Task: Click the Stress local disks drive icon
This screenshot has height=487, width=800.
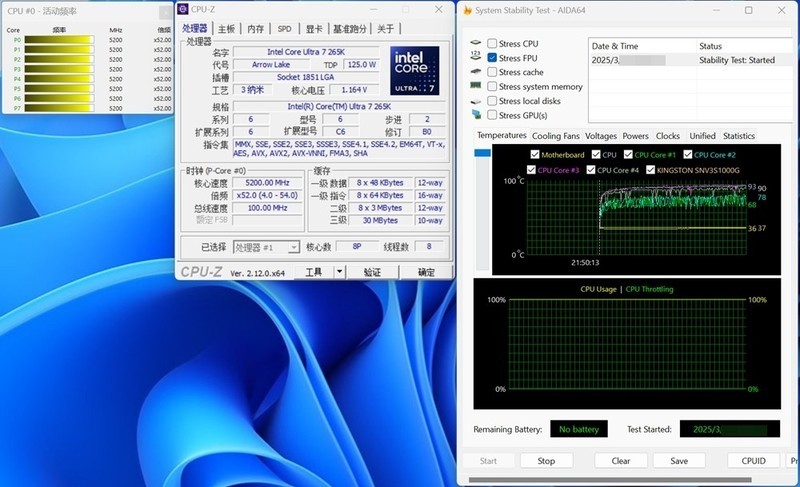Action: click(476, 101)
